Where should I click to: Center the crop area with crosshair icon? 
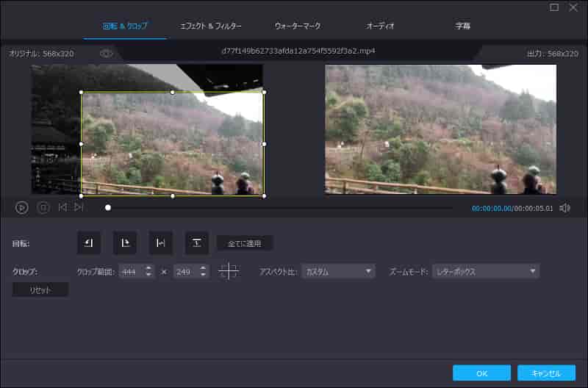click(229, 271)
